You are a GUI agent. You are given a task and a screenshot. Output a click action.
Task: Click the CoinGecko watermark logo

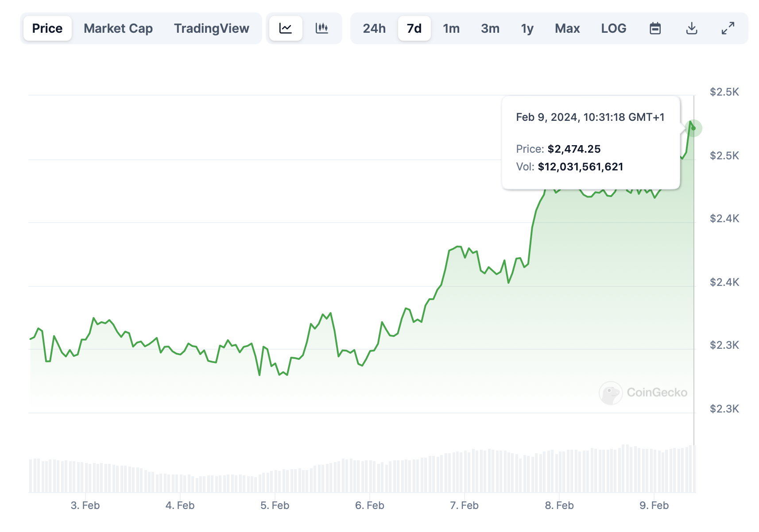click(x=643, y=393)
